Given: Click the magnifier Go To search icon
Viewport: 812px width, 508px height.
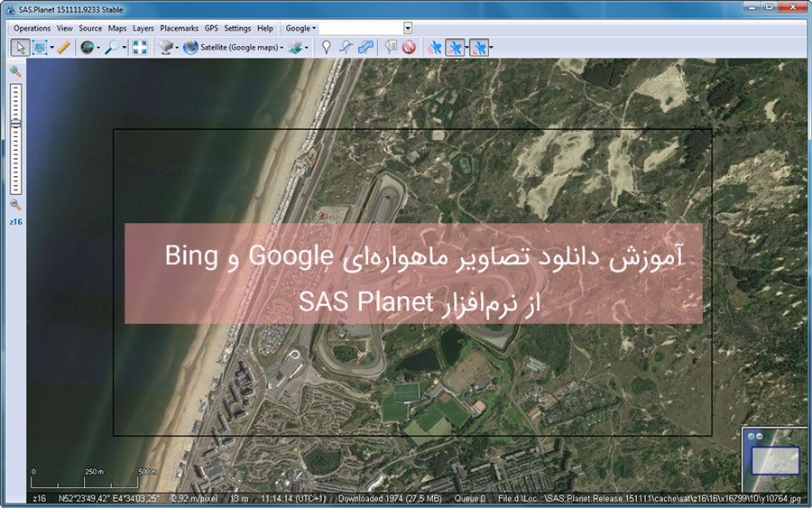Looking at the screenshot, I should (x=112, y=47).
